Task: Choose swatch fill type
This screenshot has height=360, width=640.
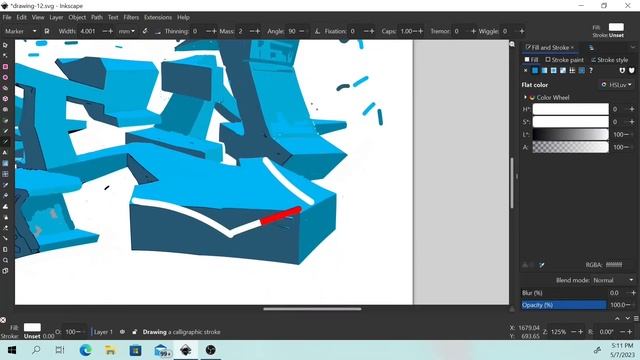Action: [x=582, y=71]
